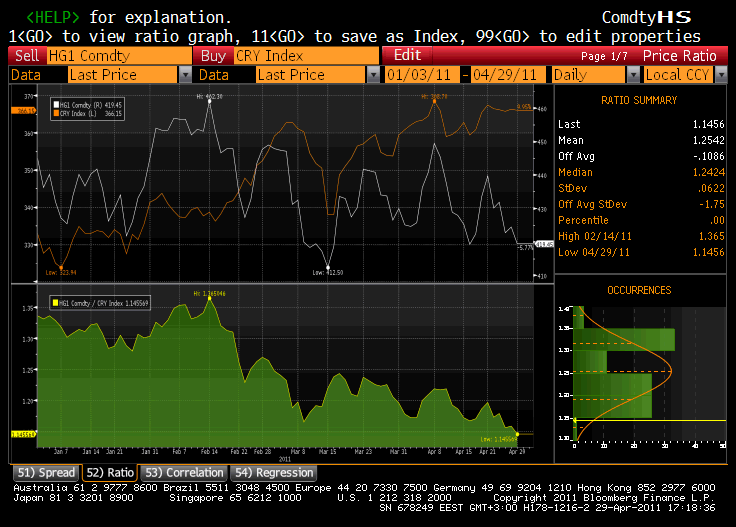Select the Buy side Last Price field
The height and width of the screenshot is (527, 736).
311,75
